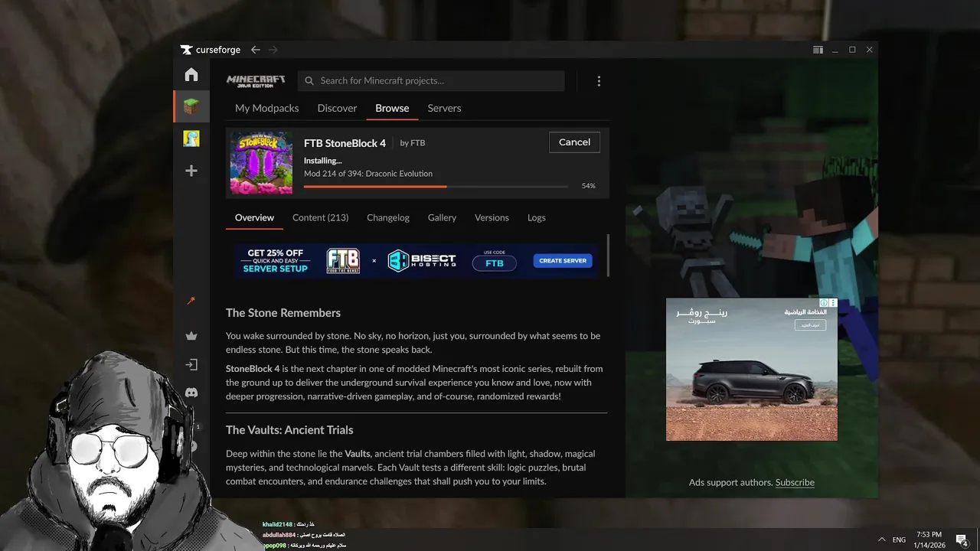Select the Browse tab
Viewport: 980px width, 551px height.
point(392,108)
